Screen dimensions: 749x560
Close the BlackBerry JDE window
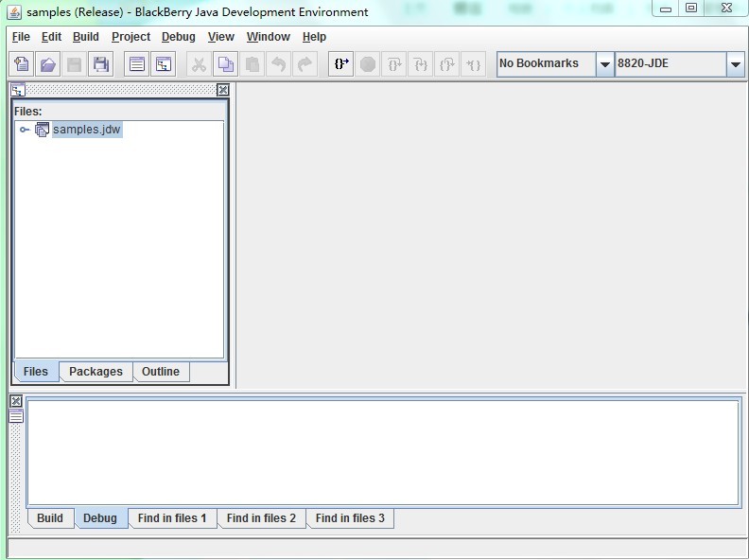coord(726,9)
